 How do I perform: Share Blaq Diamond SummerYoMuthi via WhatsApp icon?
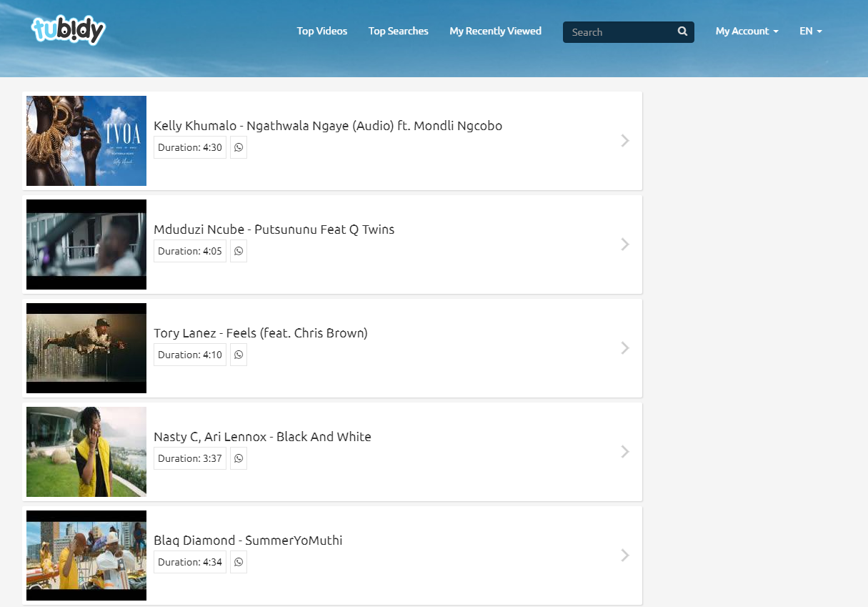click(x=239, y=562)
